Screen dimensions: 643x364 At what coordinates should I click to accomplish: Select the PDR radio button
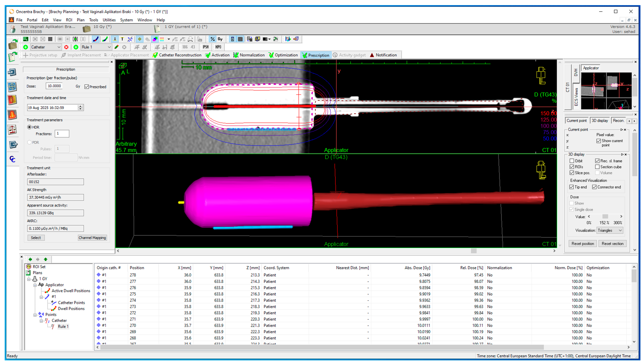(x=30, y=142)
